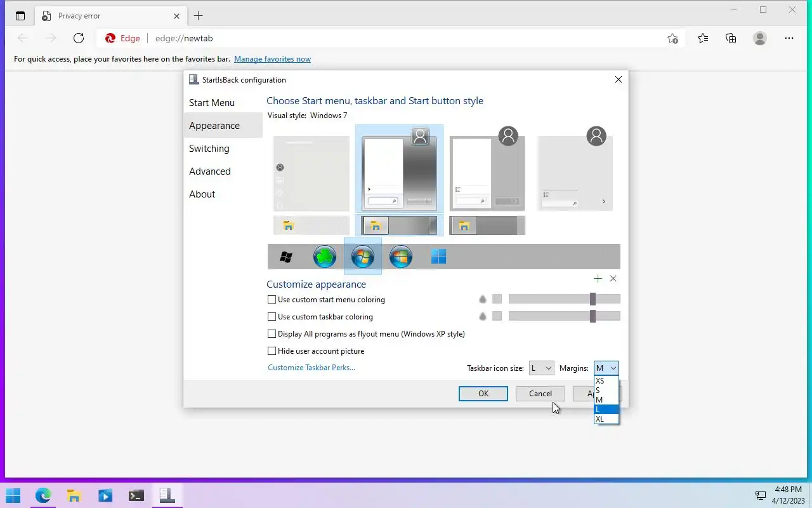Enable Use custom taskbar coloring
812x508 pixels.
pos(272,316)
